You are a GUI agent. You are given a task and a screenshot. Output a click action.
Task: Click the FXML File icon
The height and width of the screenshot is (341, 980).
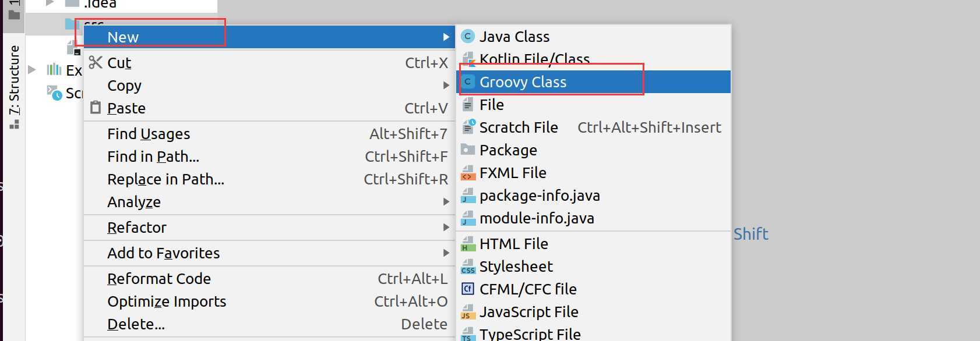click(468, 173)
